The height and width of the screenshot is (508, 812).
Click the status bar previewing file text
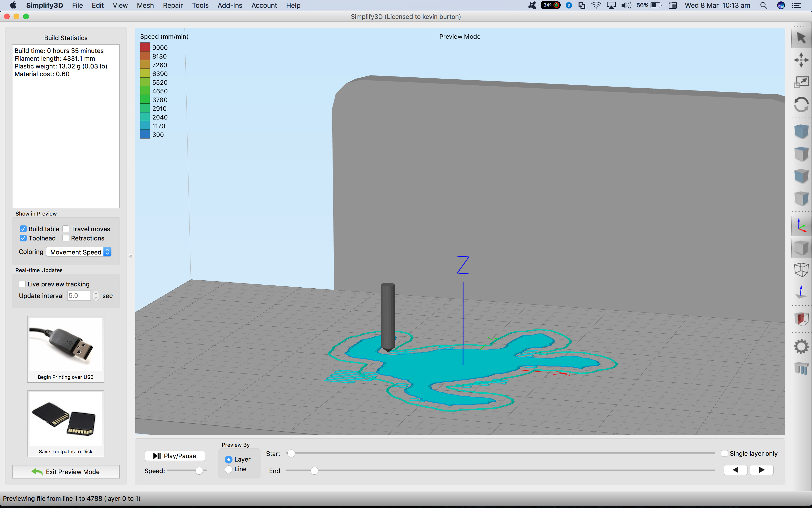coord(72,498)
